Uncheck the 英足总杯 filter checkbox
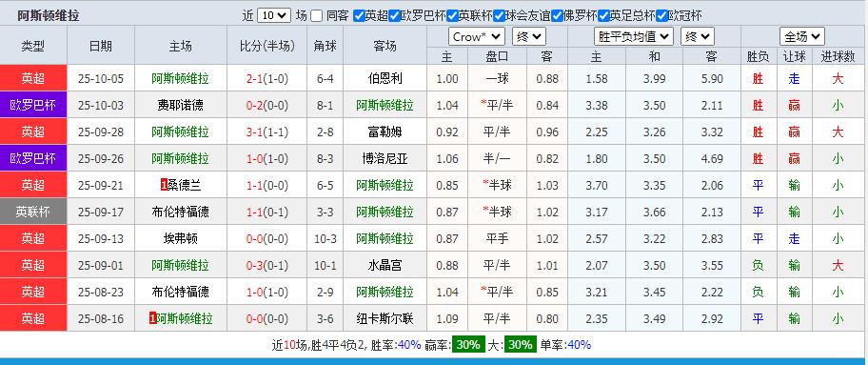Screen dimensions: 868x365 tap(603, 15)
